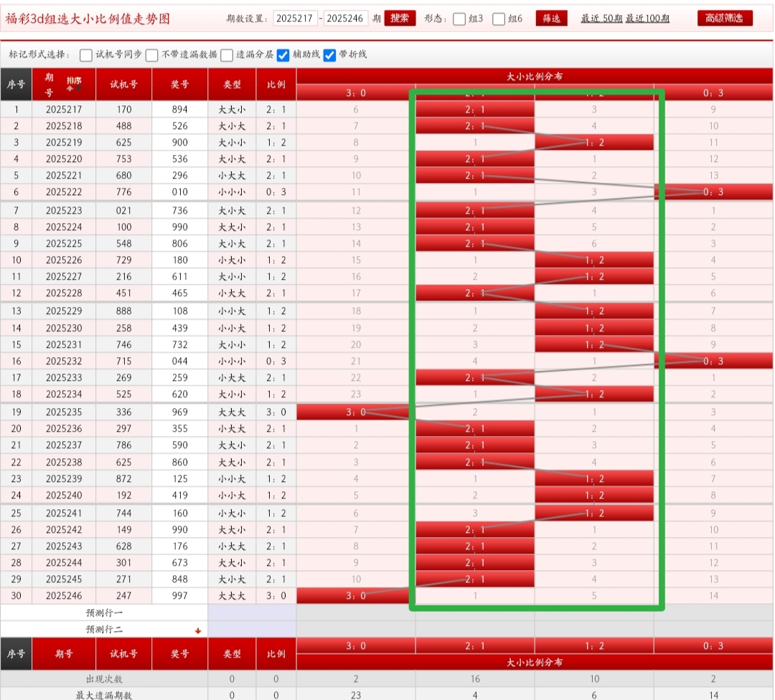Image resolution: width=775 pixels, height=700 pixels.
Task: Disable the 带折线 checkbox
Action: coord(330,55)
